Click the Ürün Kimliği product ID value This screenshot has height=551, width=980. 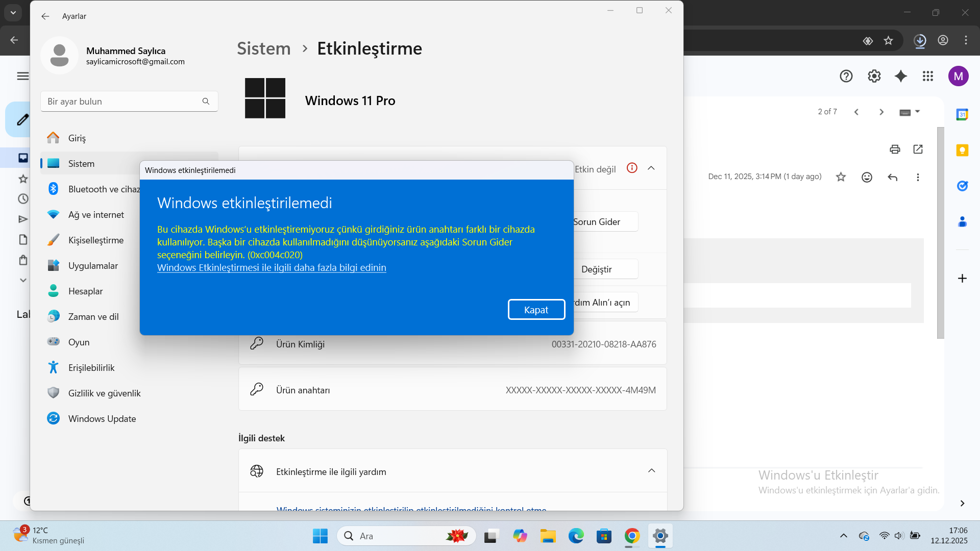(604, 344)
